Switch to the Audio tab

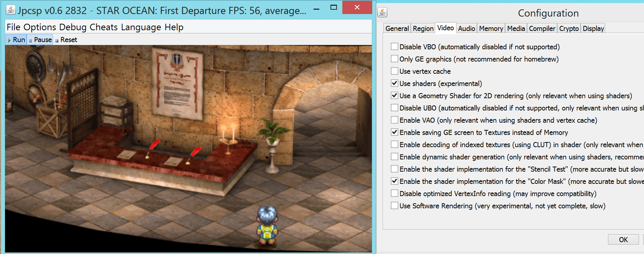point(467,28)
